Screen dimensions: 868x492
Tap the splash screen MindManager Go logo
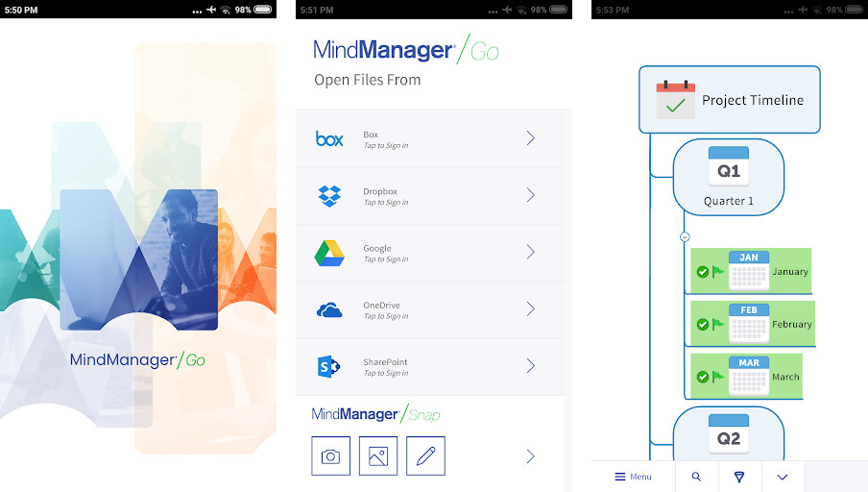click(x=137, y=360)
